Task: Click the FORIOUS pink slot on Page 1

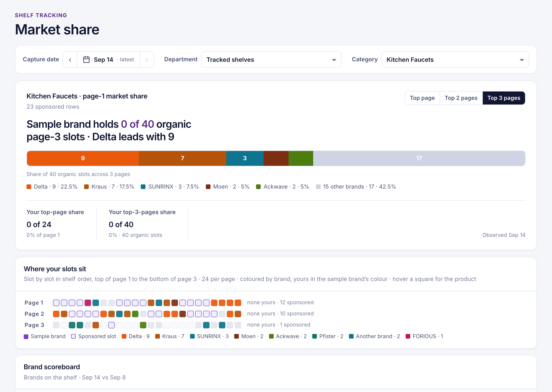Action: tap(88, 303)
